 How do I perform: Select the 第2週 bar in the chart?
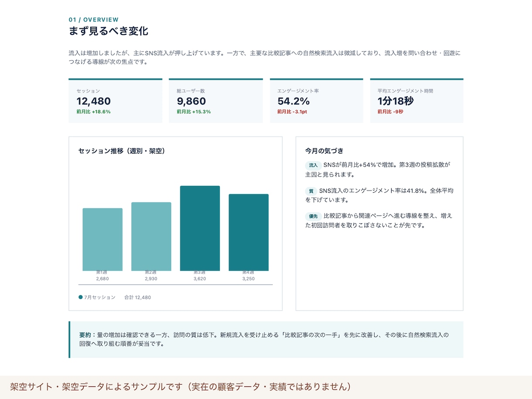click(x=151, y=236)
